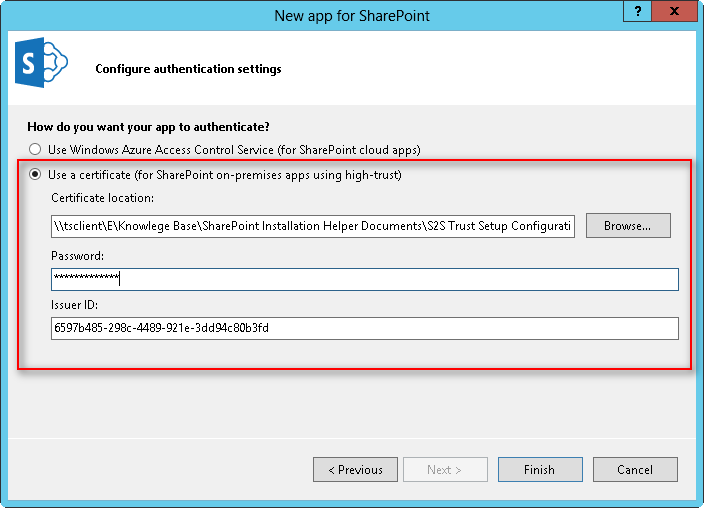Focus the Password text box
Image resolution: width=704 pixels, height=508 pixels.
point(365,279)
